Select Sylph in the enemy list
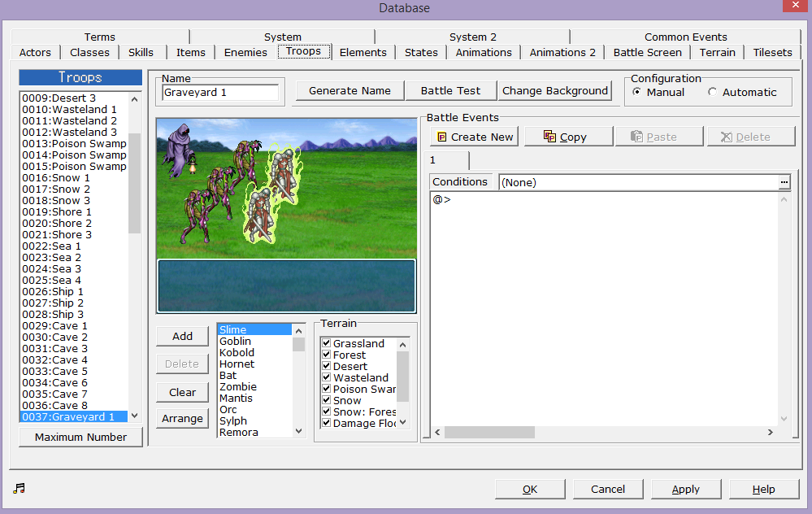812x514 pixels. (233, 420)
